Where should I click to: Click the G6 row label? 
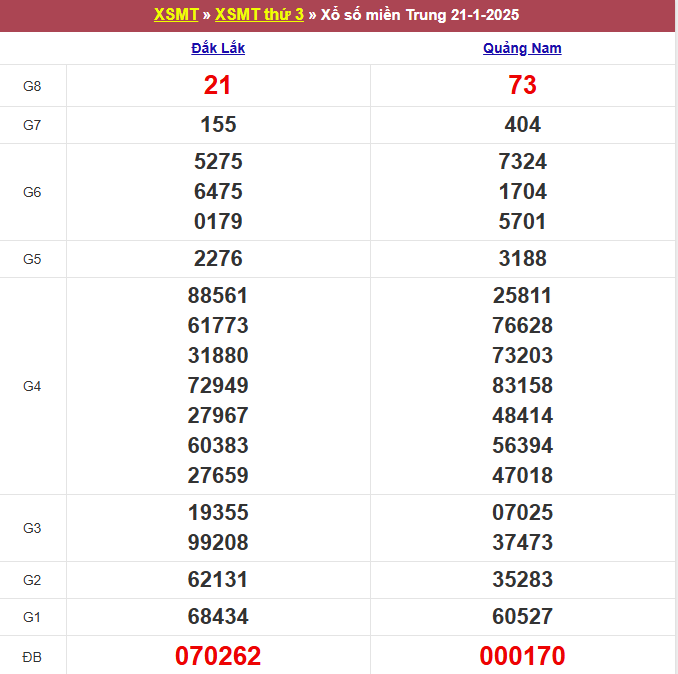(x=32, y=192)
